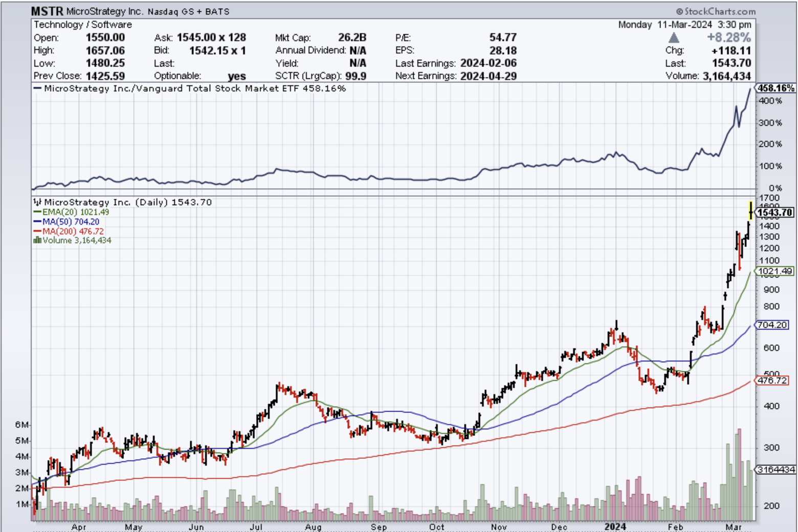Click the red MA(200) line marker
798x532 pixels.
pos(37,231)
